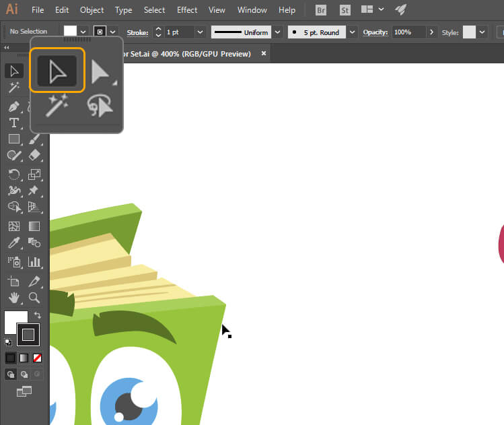Viewport: 504px width, 425px height.
Task: Open the variable width profile dropdown
Action: [x=277, y=32]
